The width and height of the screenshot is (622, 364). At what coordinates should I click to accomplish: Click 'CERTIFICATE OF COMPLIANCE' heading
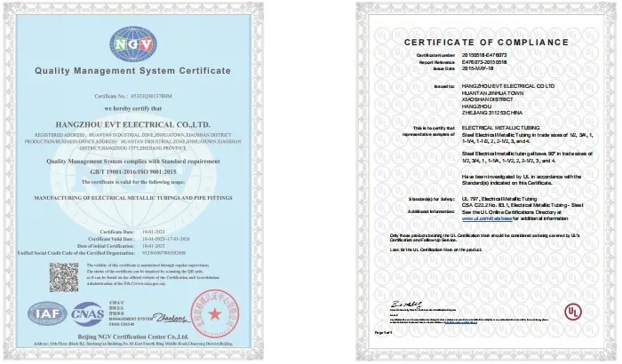coord(486,43)
